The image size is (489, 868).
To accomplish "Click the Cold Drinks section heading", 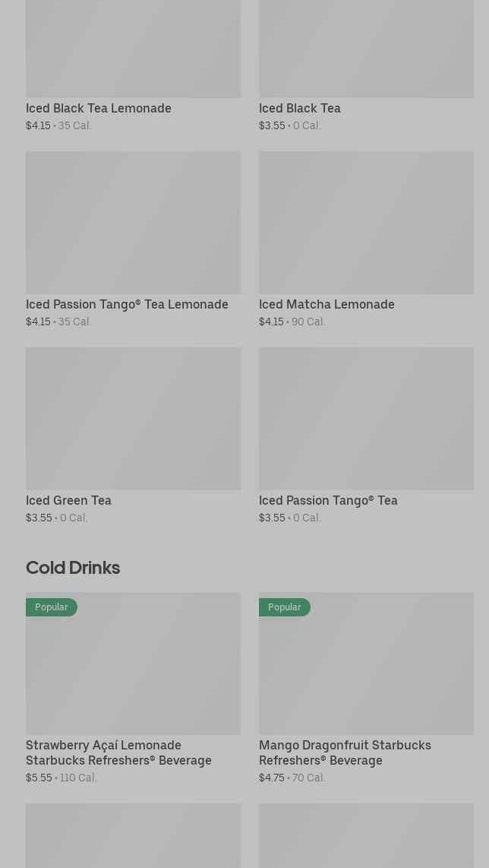I will [x=73, y=568].
